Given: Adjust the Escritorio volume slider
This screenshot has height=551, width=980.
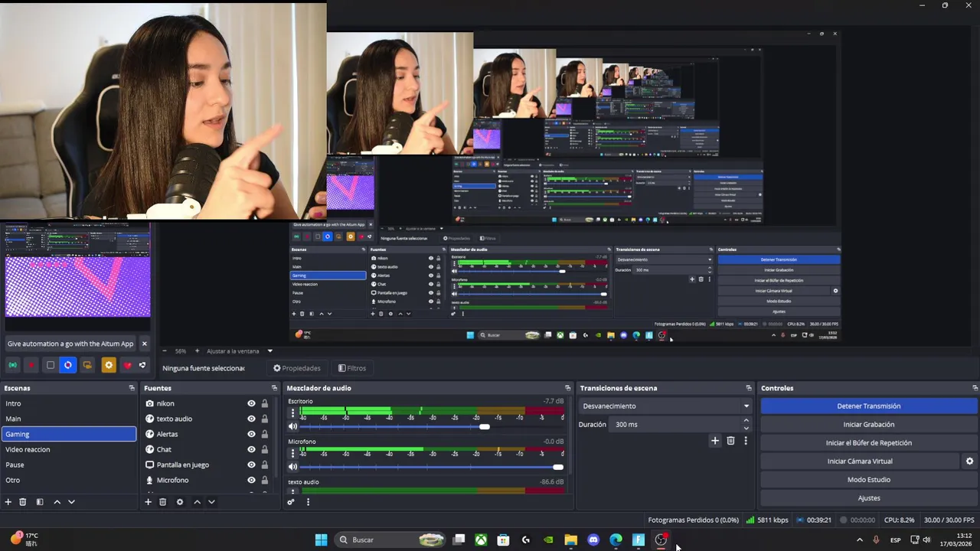Looking at the screenshot, I should coord(433,426).
